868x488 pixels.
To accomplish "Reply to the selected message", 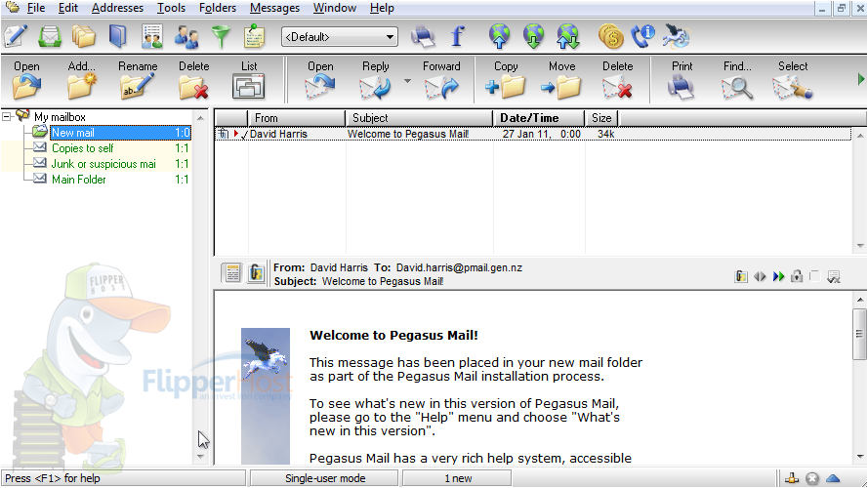I will point(376,80).
